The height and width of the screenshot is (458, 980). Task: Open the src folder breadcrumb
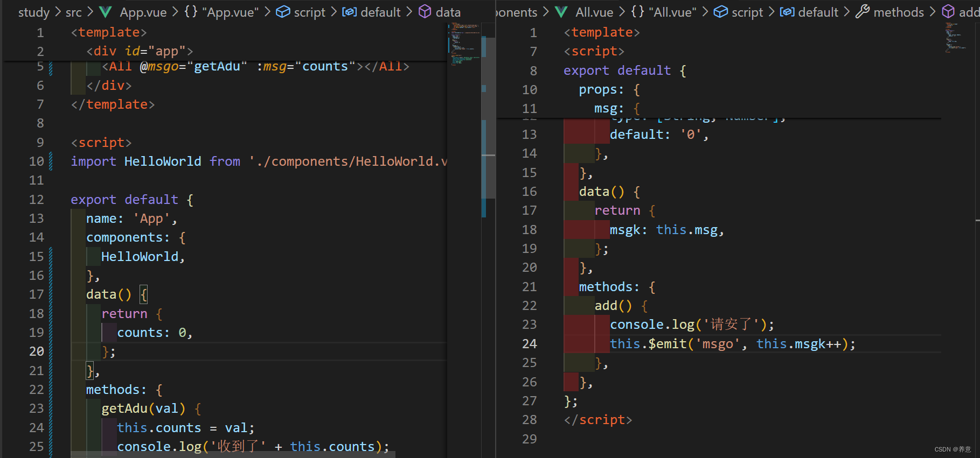74,12
